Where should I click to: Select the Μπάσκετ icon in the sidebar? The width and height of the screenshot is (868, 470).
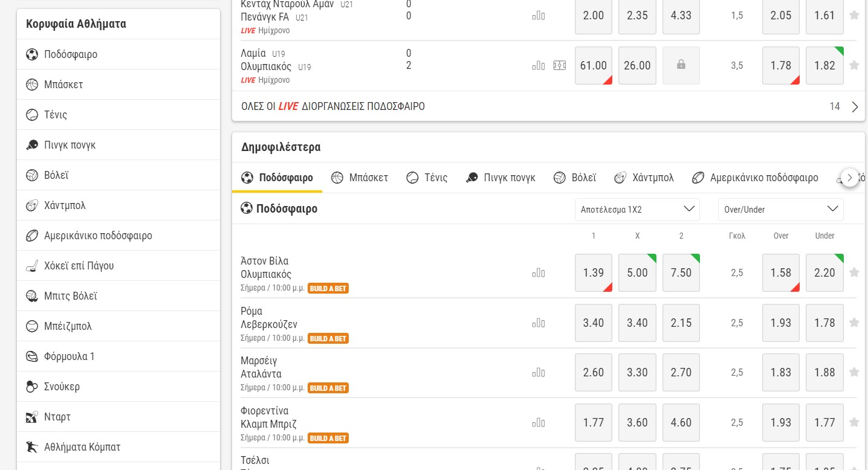click(x=32, y=84)
